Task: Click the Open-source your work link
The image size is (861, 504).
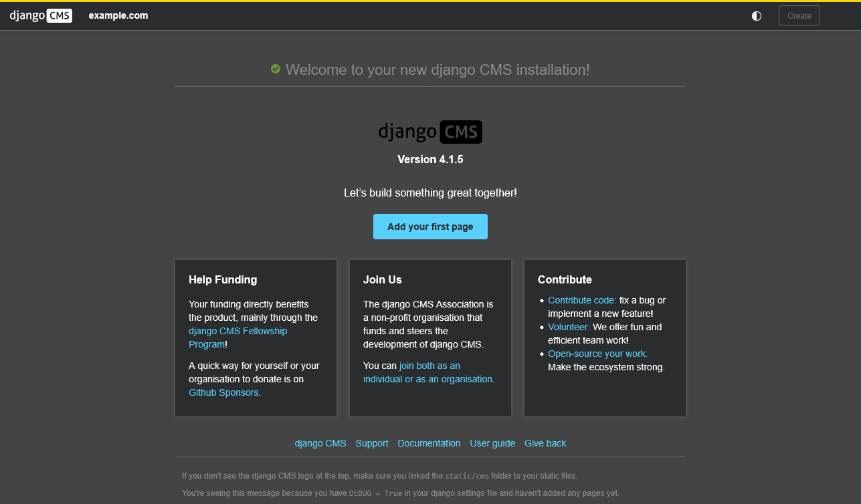Action: click(598, 354)
